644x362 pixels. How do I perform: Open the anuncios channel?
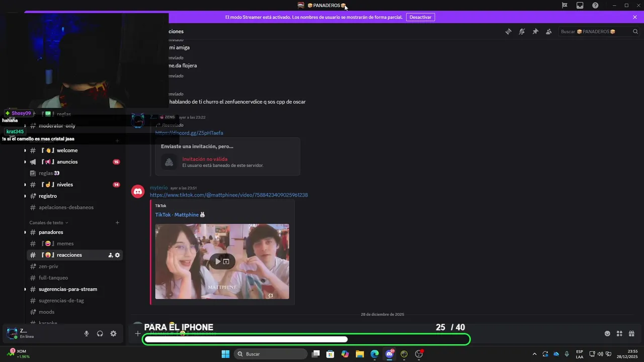pos(74,162)
